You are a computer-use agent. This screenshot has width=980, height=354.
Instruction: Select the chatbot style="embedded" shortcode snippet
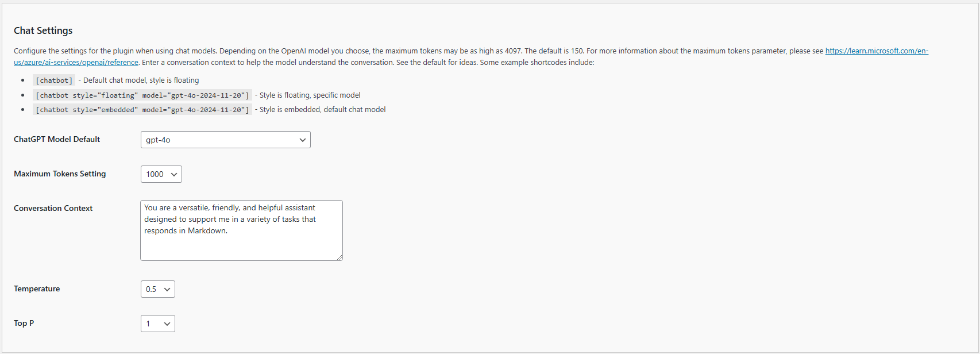142,110
